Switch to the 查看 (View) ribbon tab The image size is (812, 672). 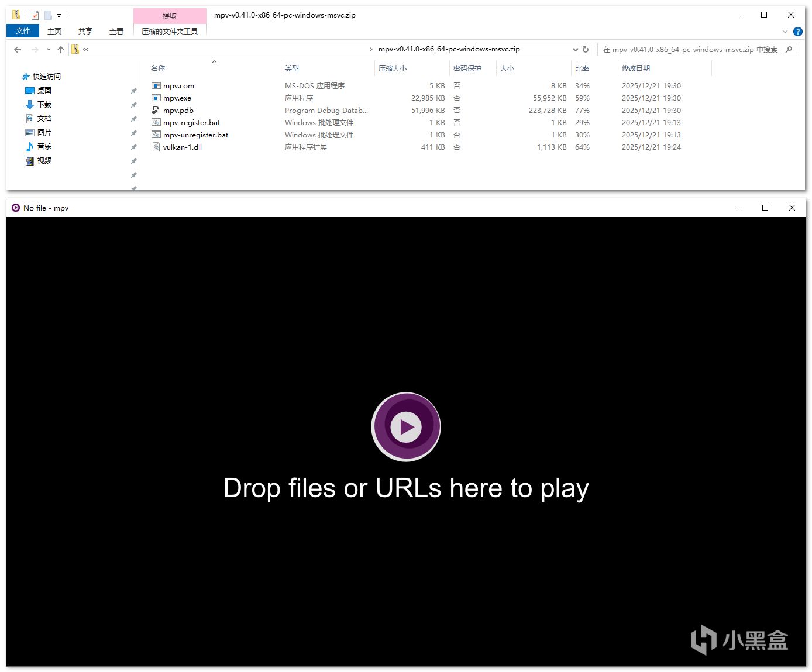(x=116, y=32)
